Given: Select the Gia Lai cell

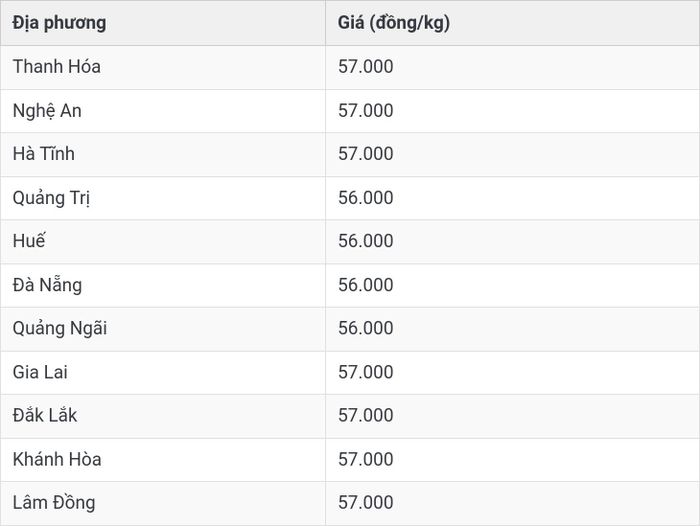Looking at the screenshot, I should click(x=163, y=372).
